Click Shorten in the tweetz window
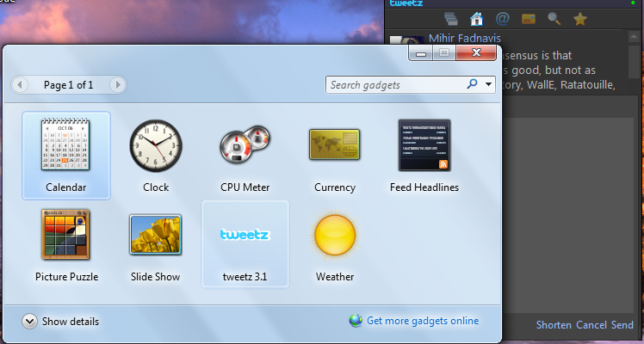644x344 pixels. click(554, 325)
